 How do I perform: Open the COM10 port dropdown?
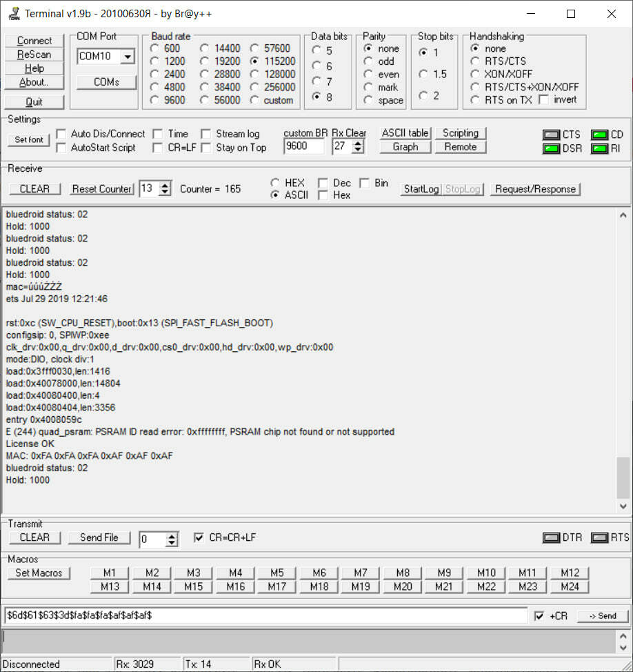tap(127, 56)
